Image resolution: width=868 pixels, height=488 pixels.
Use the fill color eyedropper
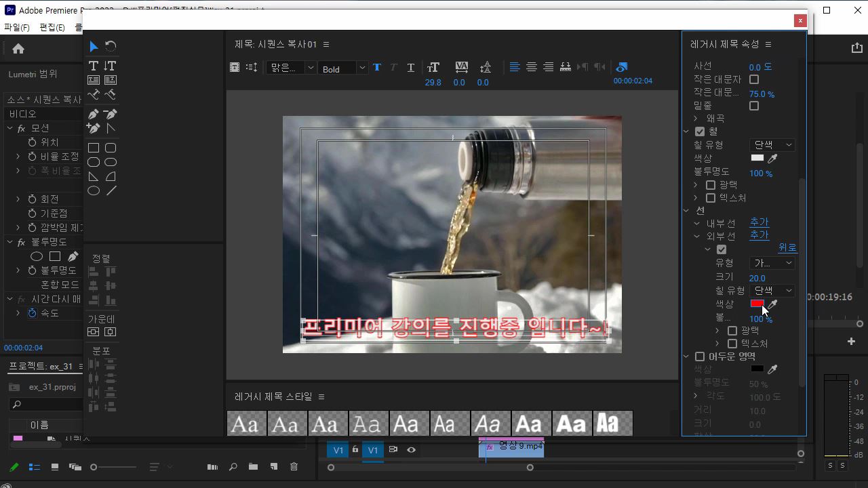coord(772,159)
